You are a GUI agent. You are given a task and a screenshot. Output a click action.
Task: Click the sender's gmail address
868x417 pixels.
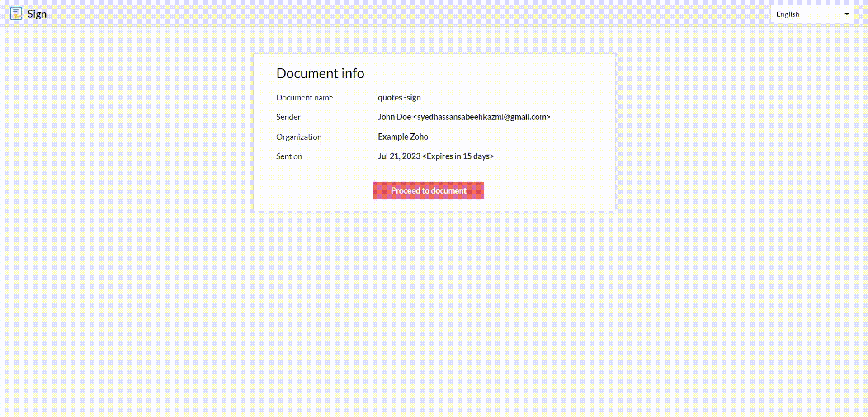[481, 117]
